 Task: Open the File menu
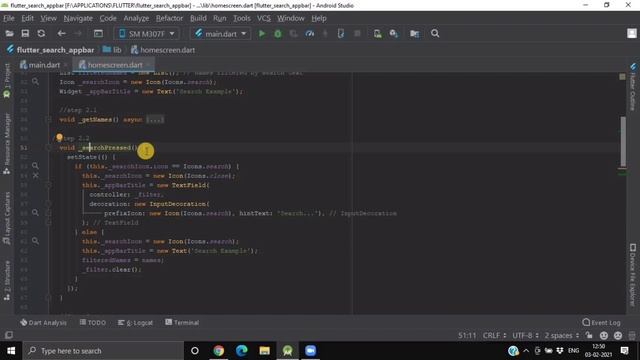click(x=9, y=18)
